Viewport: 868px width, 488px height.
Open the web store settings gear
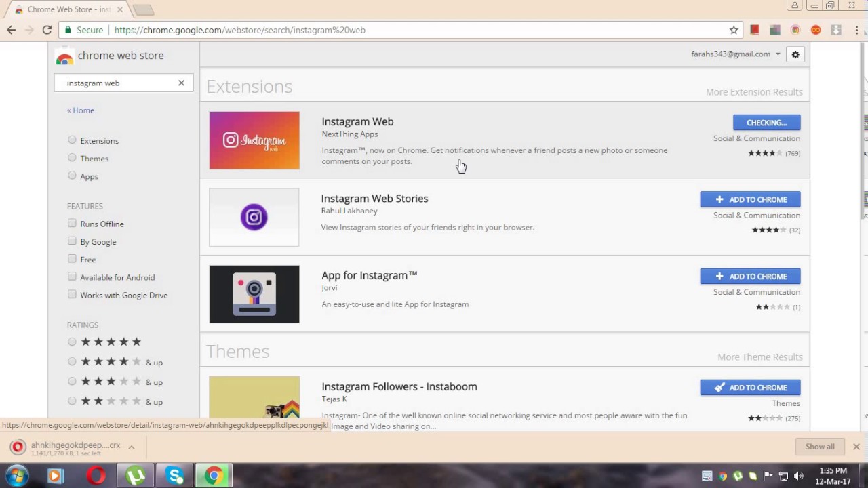click(x=795, y=54)
